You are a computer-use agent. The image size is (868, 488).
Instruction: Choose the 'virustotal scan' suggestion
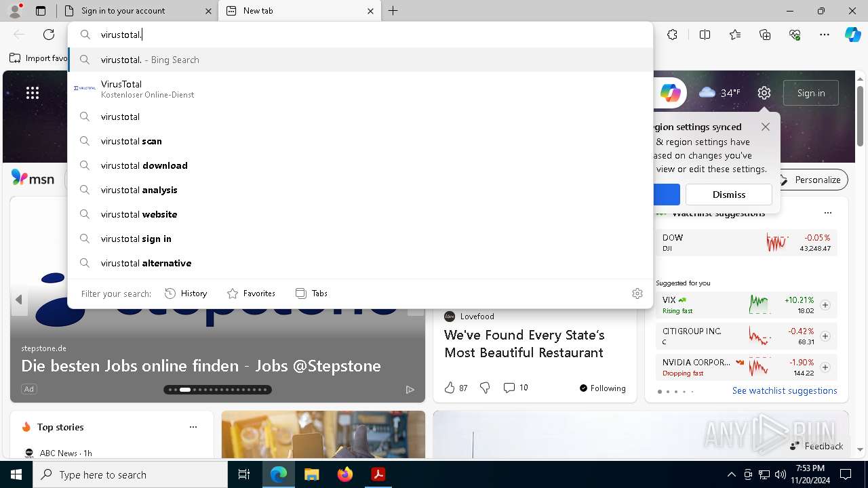[360, 141]
